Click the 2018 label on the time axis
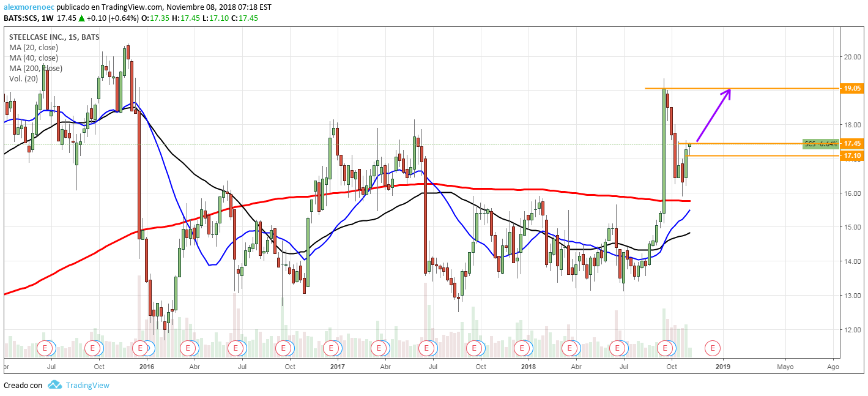The image size is (868, 396). tap(528, 367)
